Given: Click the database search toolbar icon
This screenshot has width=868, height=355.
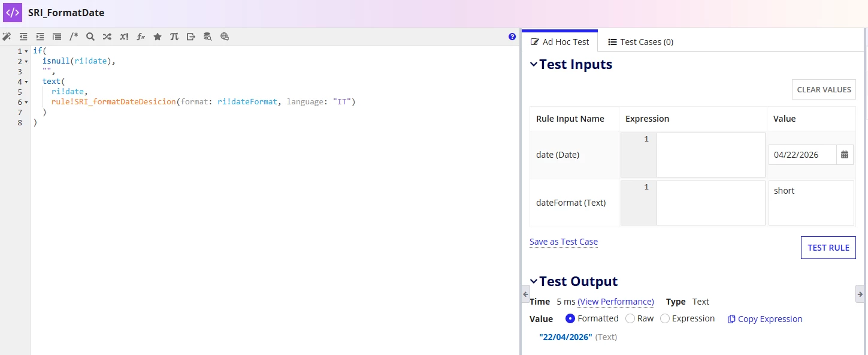Looking at the screenshot, I should pyautogui.click(x=208, y=37).
